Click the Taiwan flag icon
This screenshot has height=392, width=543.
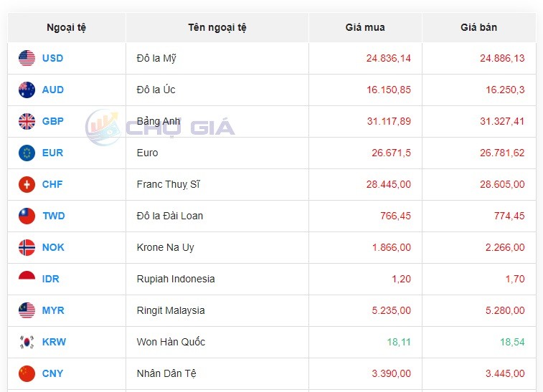click(x=27, y=216)
